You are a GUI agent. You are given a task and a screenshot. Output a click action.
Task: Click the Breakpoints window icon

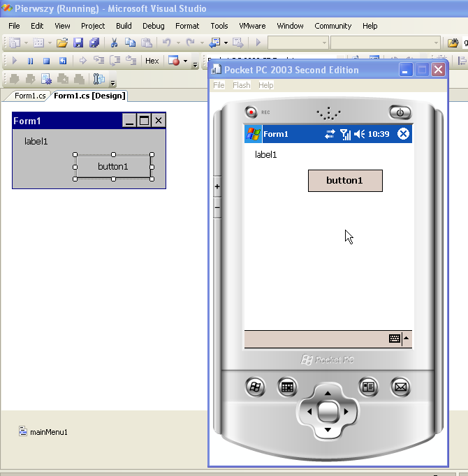pos(174,61)
